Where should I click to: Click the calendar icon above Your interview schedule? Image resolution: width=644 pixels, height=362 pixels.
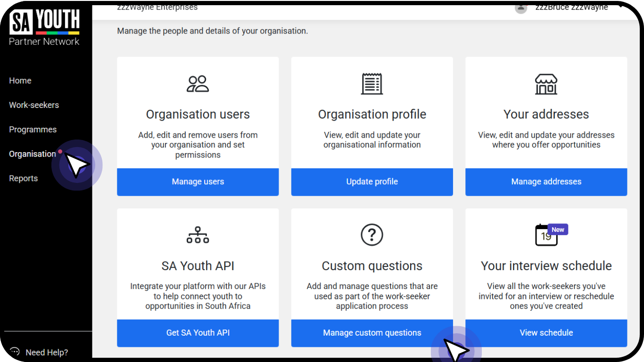tap(545, 236)
